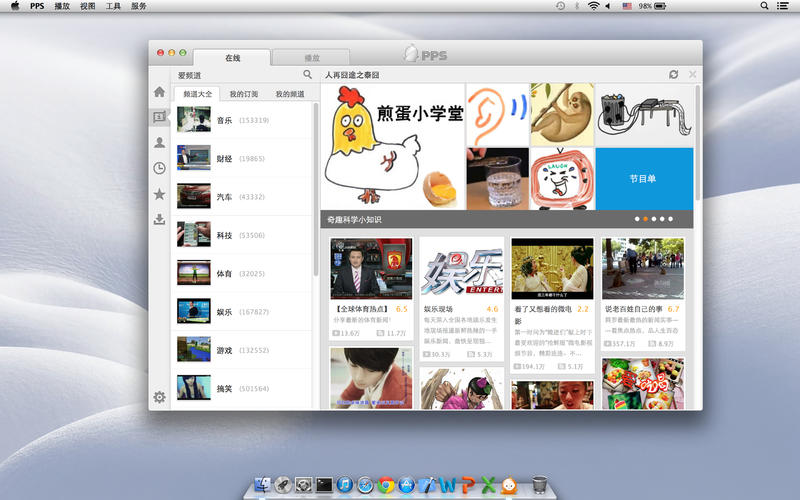
Task: Open Notification Center list icon
Action: click(782, 6)
